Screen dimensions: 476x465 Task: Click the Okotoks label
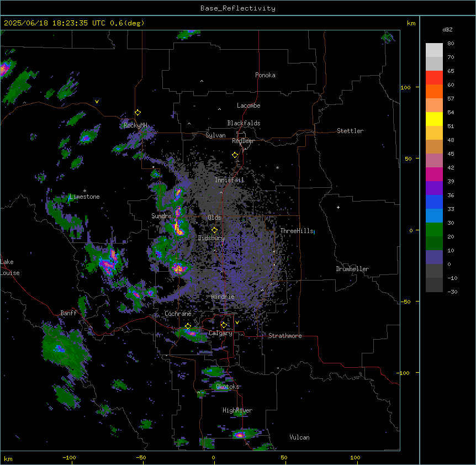coord(228,387)
